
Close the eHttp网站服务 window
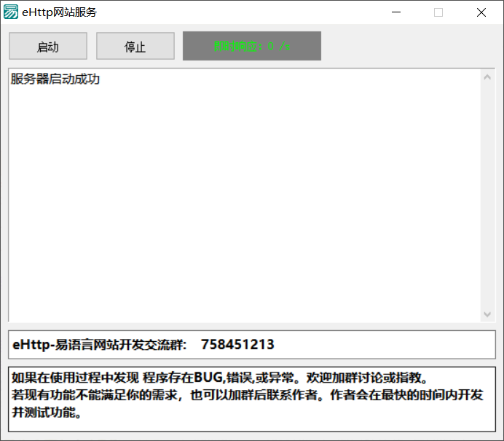click(x=481, y=12)
